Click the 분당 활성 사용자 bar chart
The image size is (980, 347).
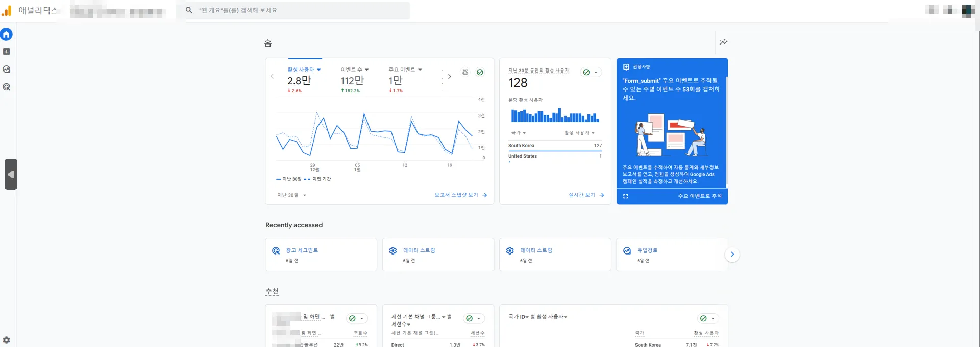tap(555, 115)
